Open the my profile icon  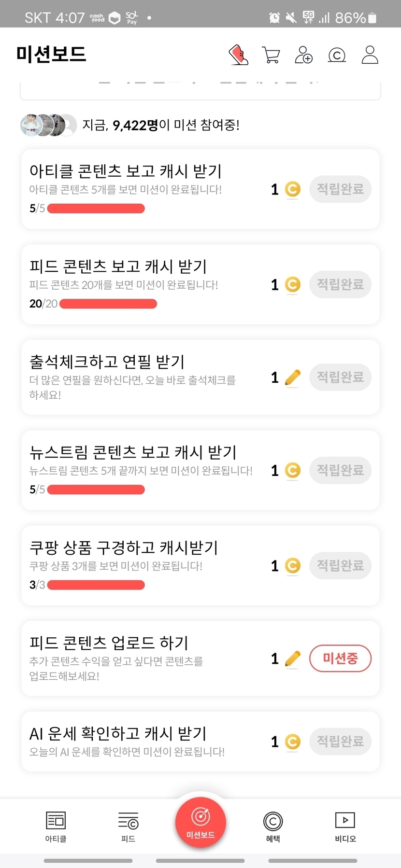coord(370,55)
